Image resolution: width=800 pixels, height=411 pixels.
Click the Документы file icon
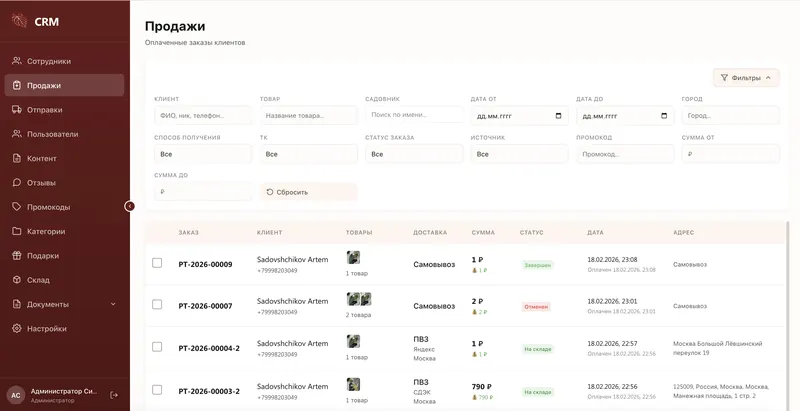[x=17, y=304]
